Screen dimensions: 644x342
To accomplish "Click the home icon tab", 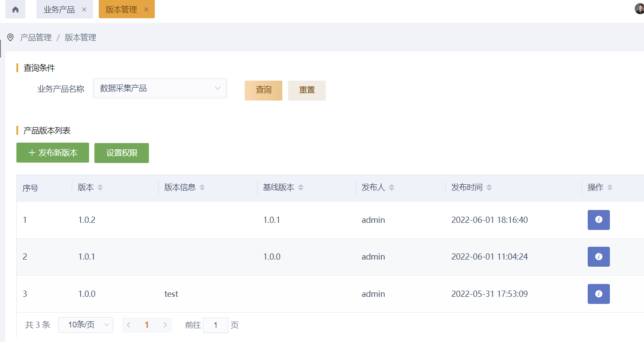I will click(16, 9).
